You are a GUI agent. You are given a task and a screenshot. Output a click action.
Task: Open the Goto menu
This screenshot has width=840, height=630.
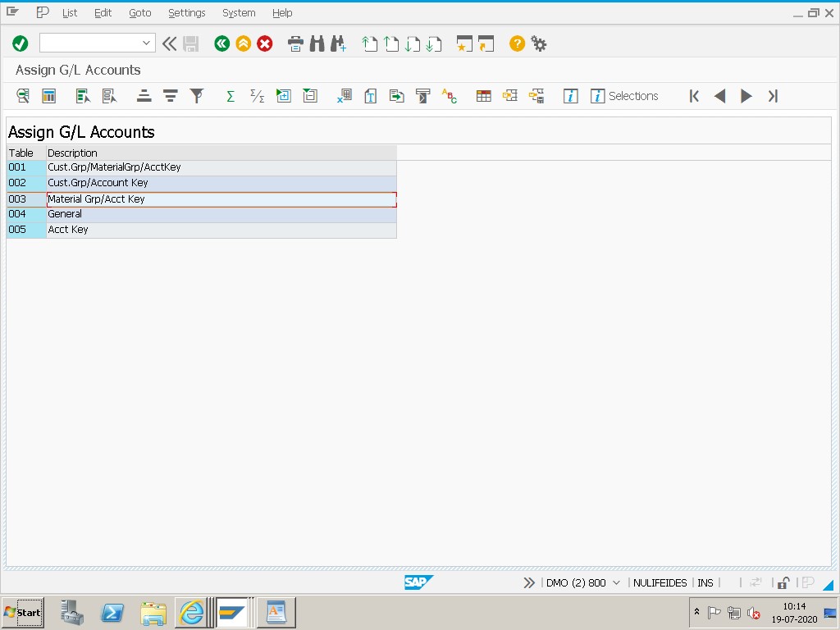tap(139, 13)
